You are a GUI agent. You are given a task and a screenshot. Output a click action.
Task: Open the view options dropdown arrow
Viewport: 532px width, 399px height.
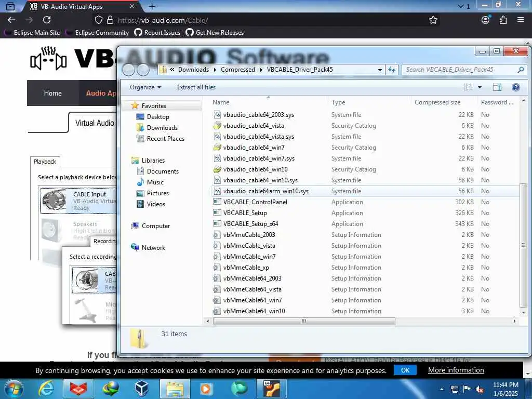click(x=480, y=87)
